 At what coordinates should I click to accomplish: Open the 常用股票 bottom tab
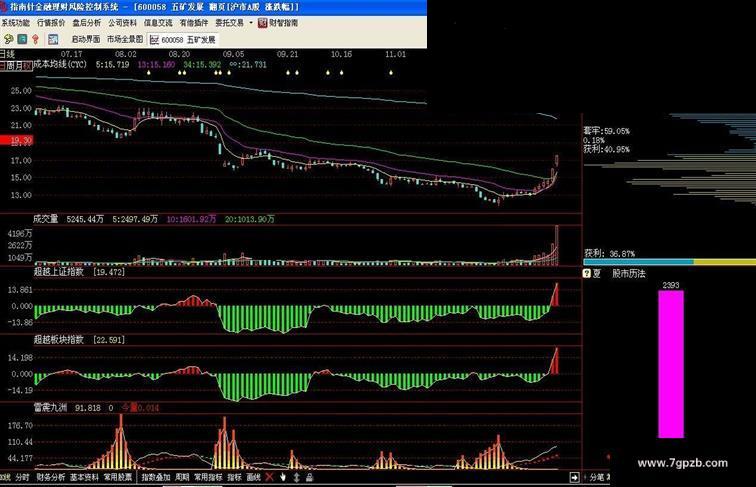coord(118,477)
